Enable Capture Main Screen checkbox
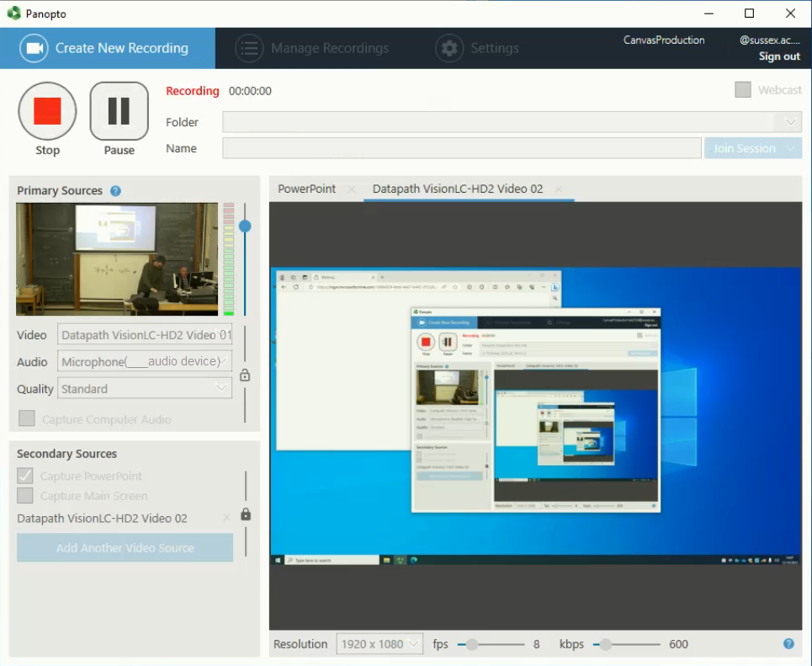Image resolution: width=812 pixels, height=666 pixels. coord(25,495)
